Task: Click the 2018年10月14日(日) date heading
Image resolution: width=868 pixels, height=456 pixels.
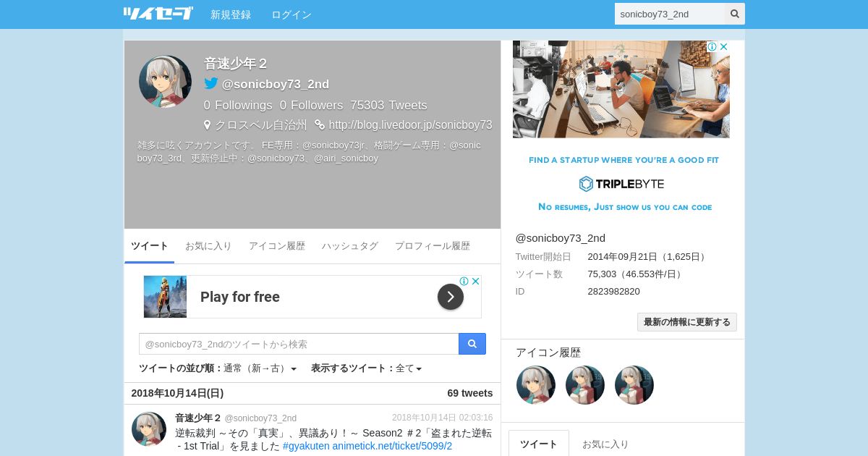Action: click(x=177, y=393)
